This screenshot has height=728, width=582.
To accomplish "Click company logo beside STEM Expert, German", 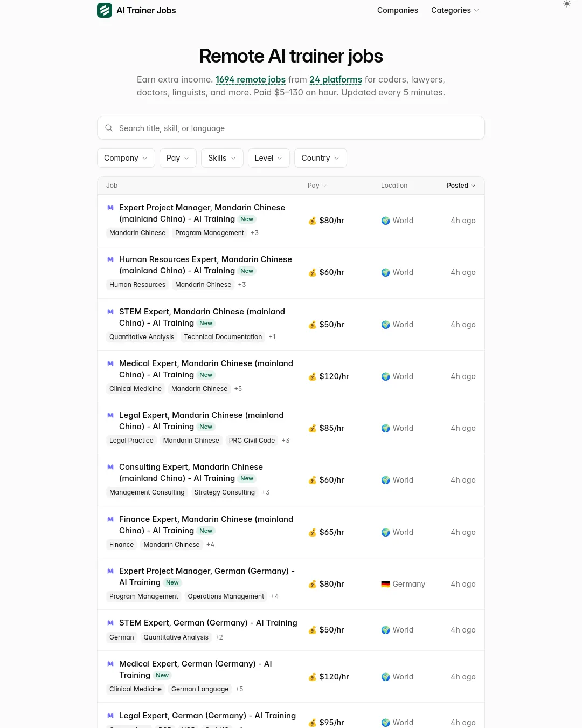I will [x=110, y=623].
